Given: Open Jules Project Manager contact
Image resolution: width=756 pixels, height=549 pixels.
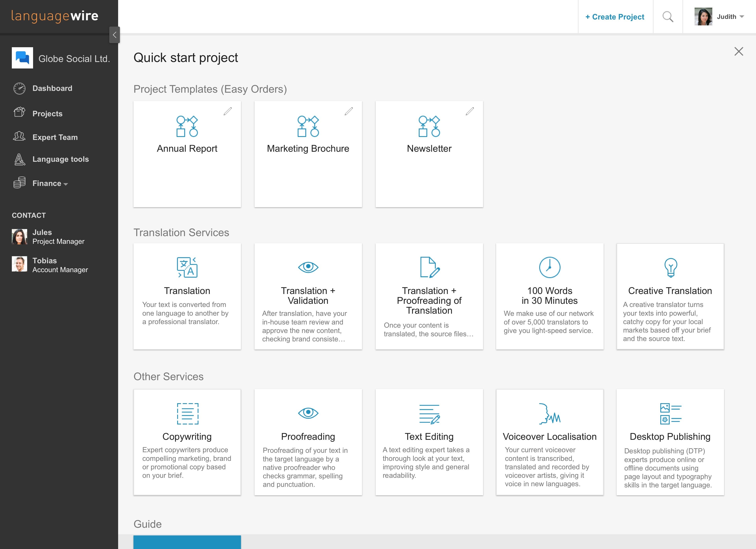Looking at the screenshot, I should [48, 237].
